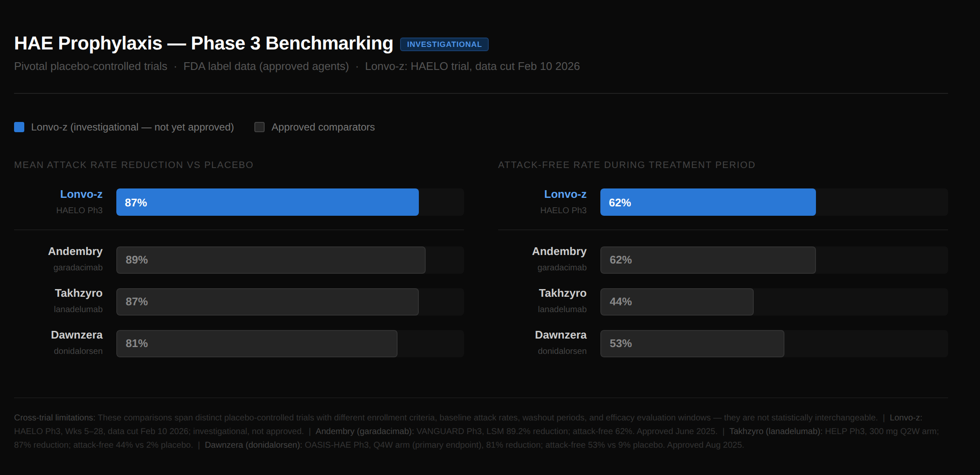The height and width of the screenshot is (475, 980).
Task: Click footnote label "Takhzyro (lanadelumab):"
Action: click(776, 432)
